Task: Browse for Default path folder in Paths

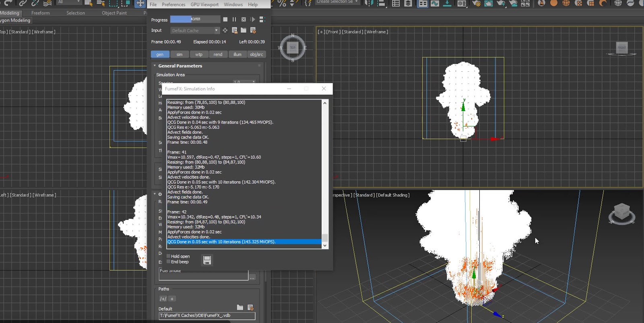Action: [240, 307]
